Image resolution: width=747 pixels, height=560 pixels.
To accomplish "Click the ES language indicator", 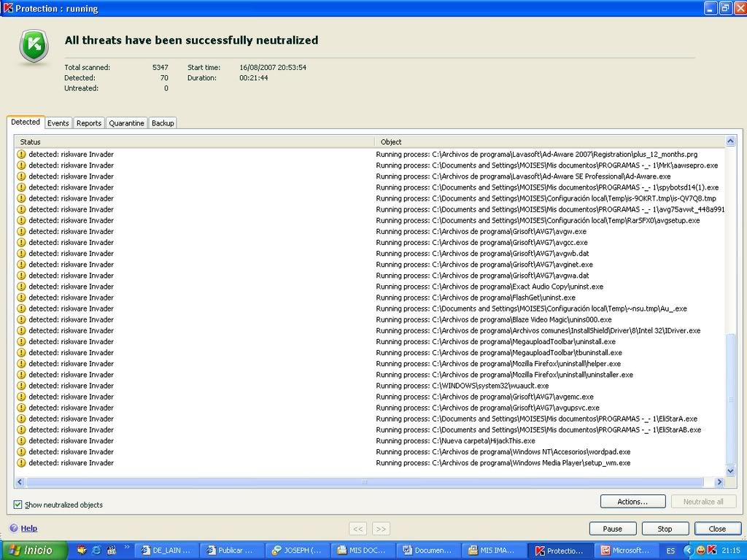I will pos(671,551).
